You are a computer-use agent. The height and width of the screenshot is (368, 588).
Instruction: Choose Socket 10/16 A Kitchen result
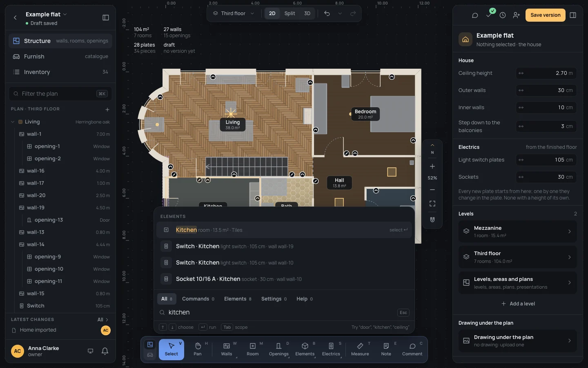point(284,279)
